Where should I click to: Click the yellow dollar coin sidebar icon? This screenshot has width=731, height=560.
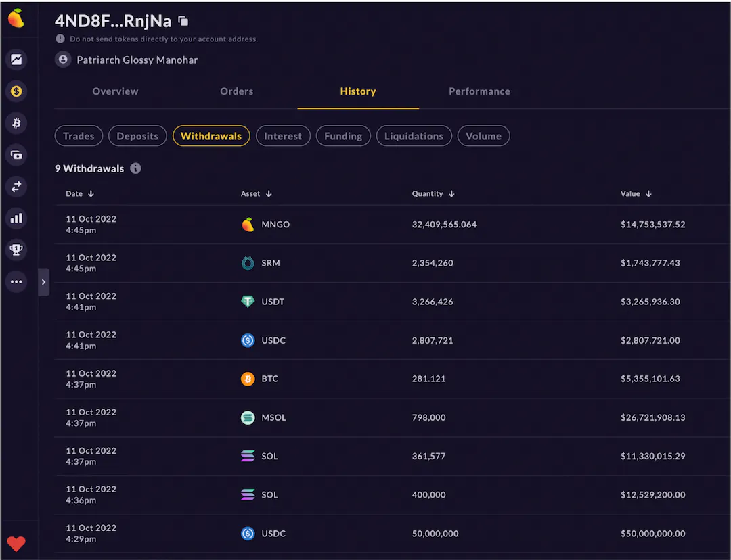coord(16,91)
